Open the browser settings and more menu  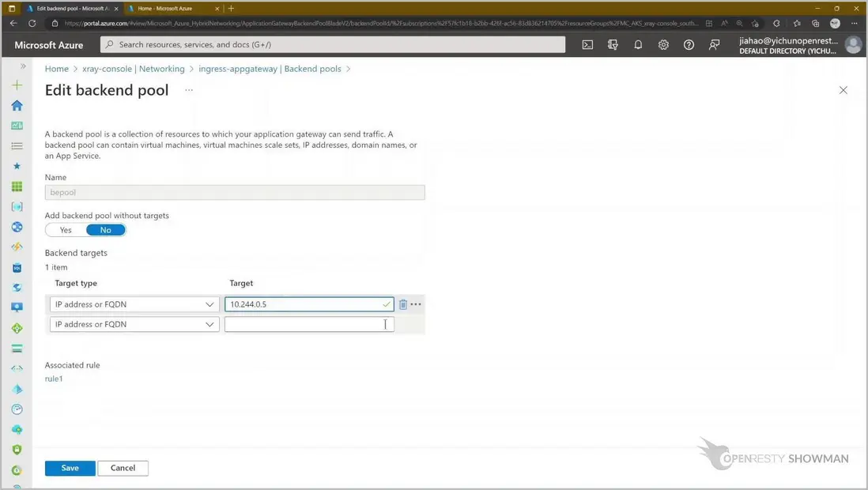tap(854, 23)
